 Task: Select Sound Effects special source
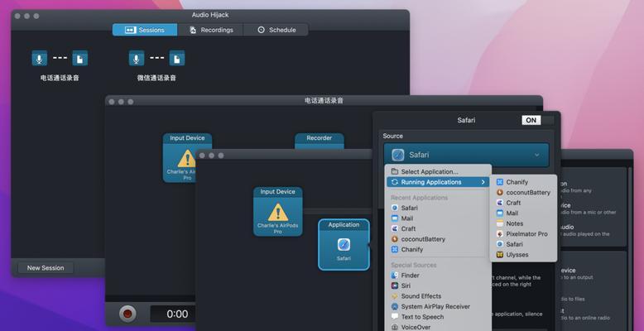(x=438, y=296)
